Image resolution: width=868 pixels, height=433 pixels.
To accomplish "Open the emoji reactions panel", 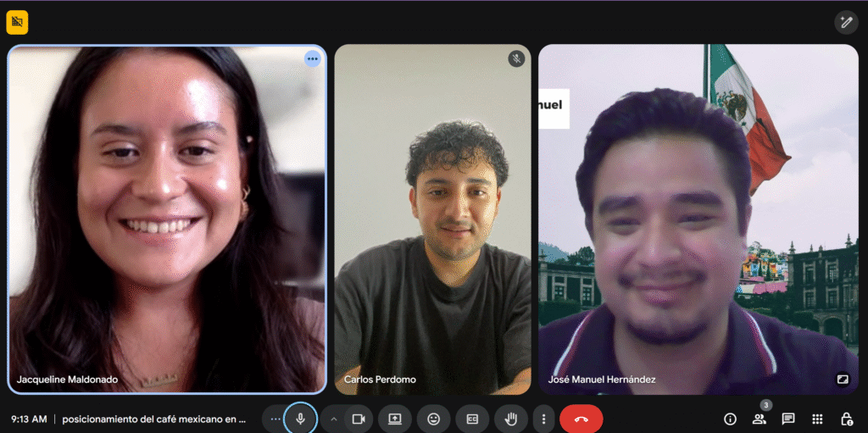I will point(434,419).
